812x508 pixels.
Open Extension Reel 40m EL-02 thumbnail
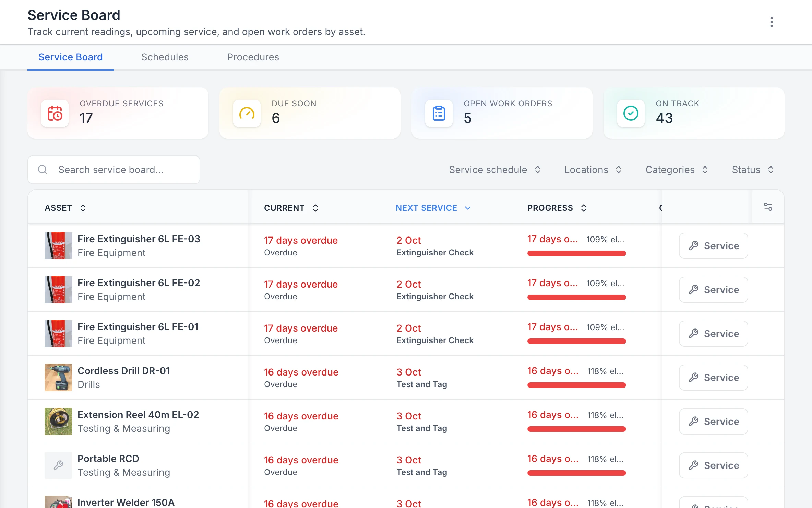pos(58,422)
